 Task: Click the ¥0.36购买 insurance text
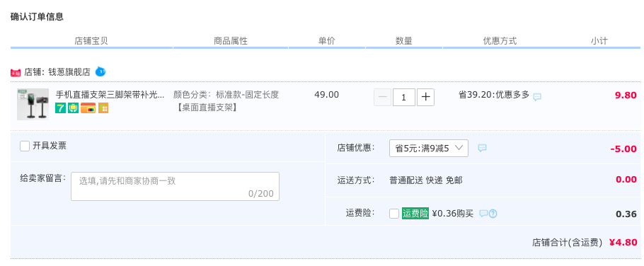[x=453, y=214]
